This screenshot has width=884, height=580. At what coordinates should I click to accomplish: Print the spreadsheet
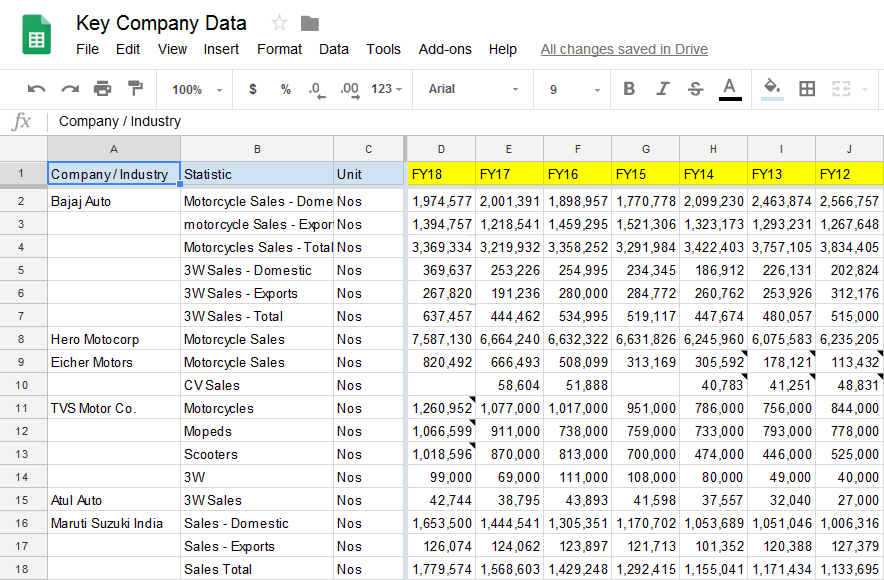coord(103,88)
